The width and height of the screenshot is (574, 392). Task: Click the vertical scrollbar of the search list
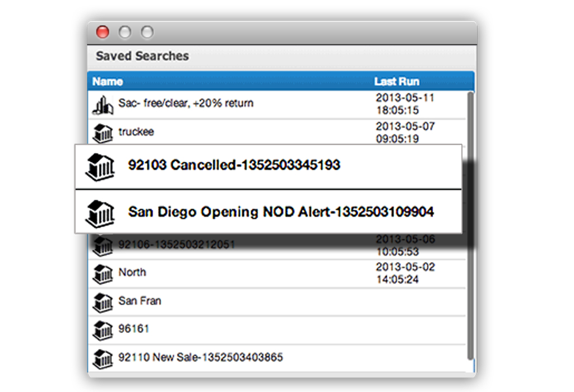click(470, 224)
